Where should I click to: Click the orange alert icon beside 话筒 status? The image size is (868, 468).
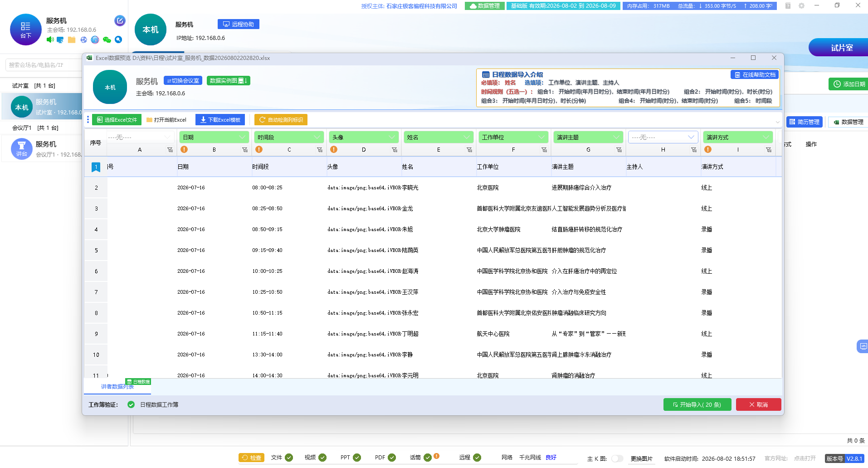(436, 456)
